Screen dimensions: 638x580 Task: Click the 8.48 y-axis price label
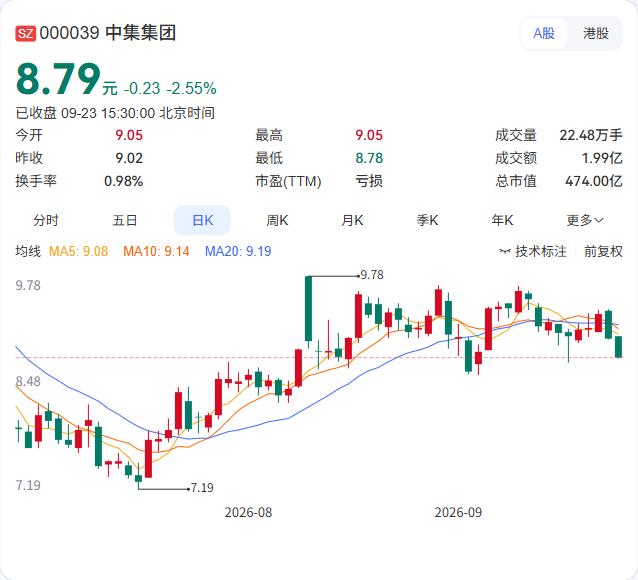coord(28,381)
